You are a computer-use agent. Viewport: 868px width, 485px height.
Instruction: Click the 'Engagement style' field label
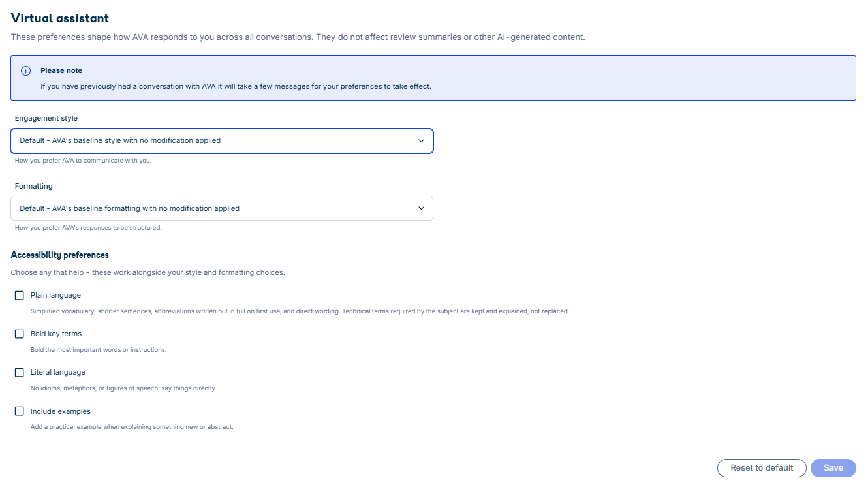(x=46, y=119)
